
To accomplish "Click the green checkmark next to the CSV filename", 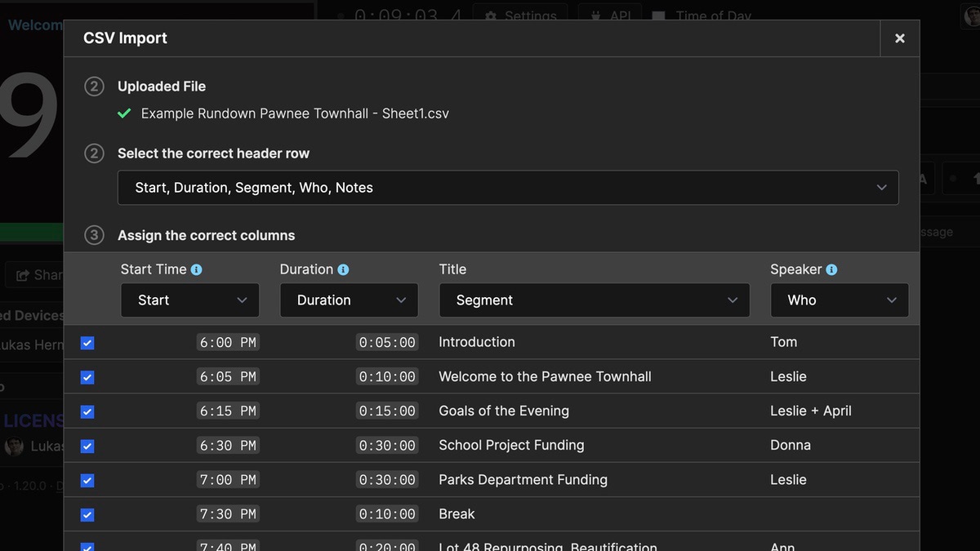I will click(124, 113).
